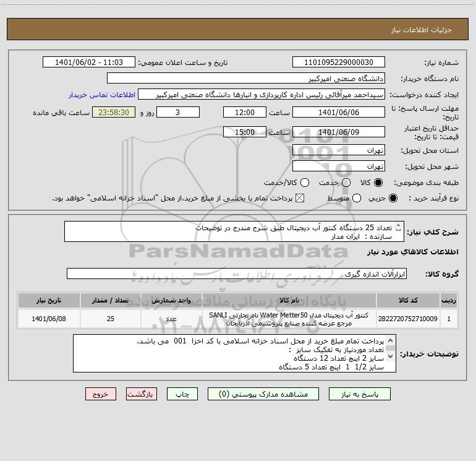The height and width of the screenshot is (461, 476).
Task: Select the کالا radio button
Action: 378,183
